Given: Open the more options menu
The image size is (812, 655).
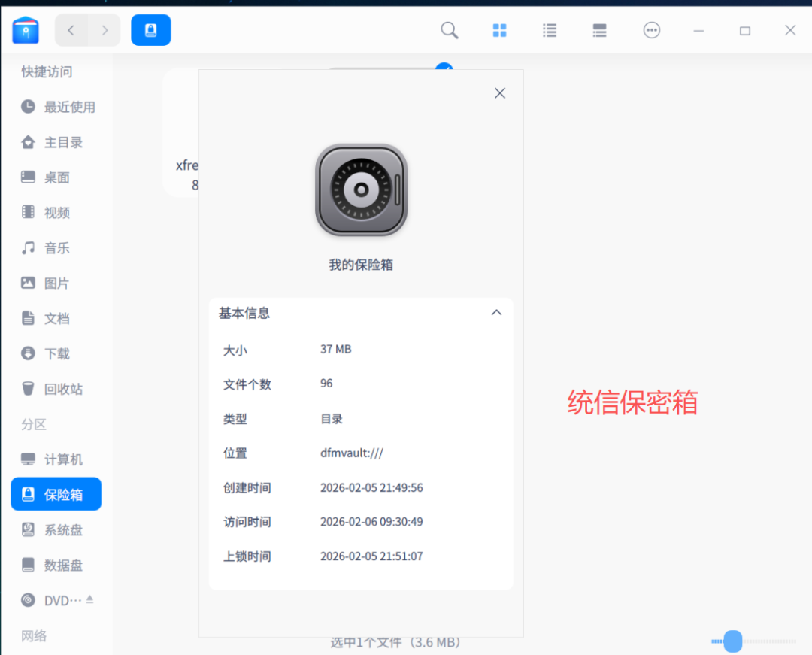Looking at the screenshot, I should tap(651, 30).
